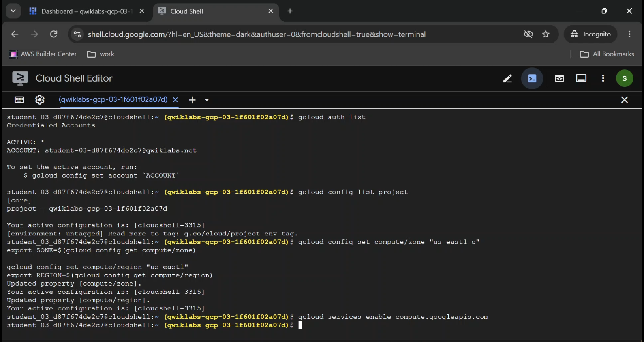Open terminal keyboard shortcuts icon

19,100
